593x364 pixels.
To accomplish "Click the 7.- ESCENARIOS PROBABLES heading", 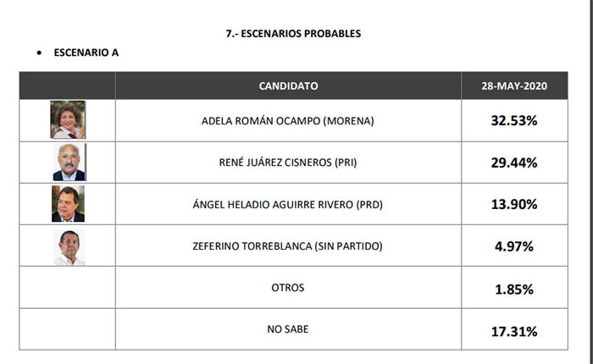I will 293,34.
